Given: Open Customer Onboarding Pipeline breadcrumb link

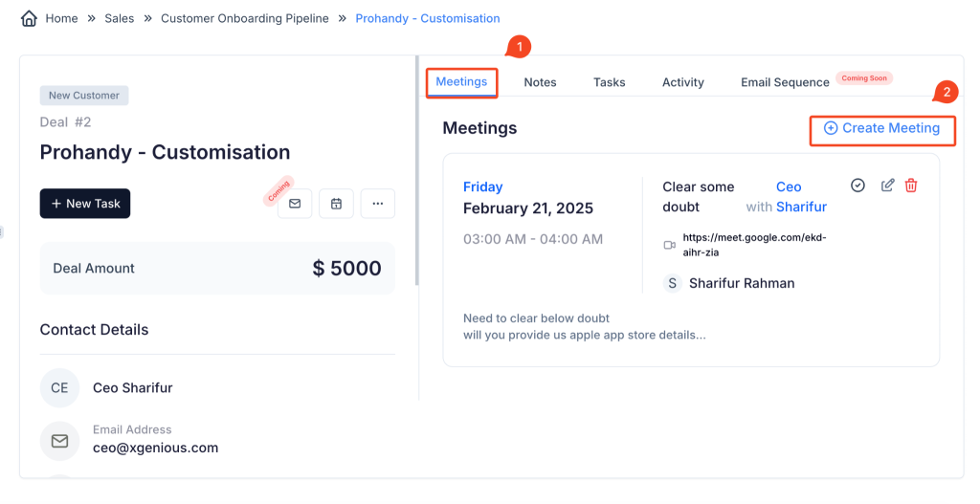Looking at the screenshot, I should pos(244,18).
